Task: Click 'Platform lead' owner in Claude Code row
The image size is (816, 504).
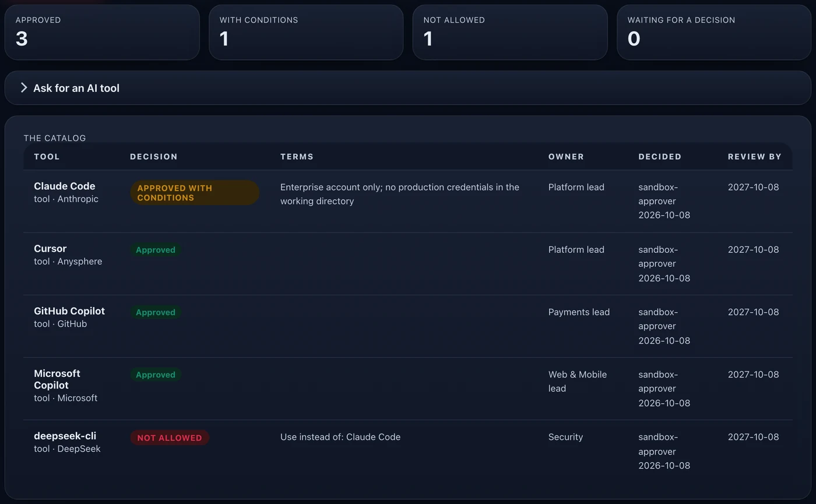Action: click(576, 187)
